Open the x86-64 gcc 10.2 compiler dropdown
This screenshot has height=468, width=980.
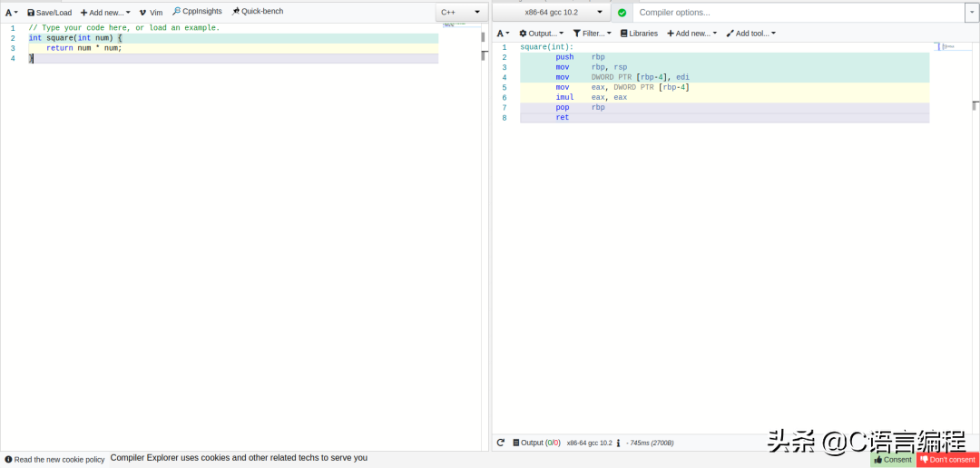[x=551, y=12]
